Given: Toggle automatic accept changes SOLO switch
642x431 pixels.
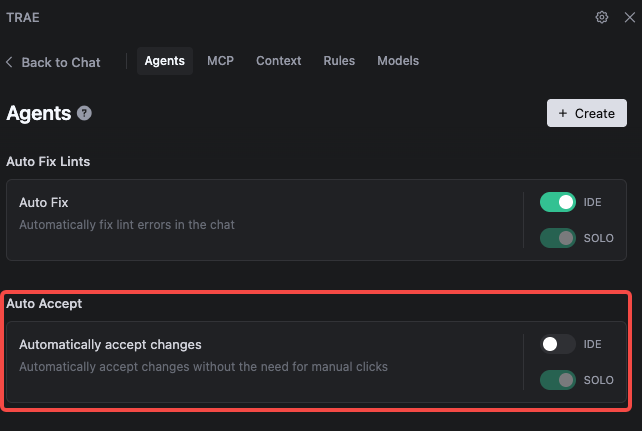Looking at the screenshot, I should tap(558, 380).
